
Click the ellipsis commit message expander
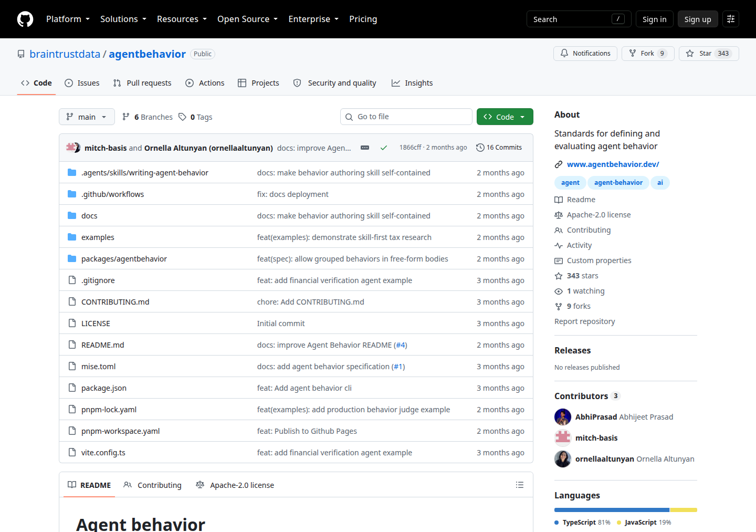click(x=365, y=148)
